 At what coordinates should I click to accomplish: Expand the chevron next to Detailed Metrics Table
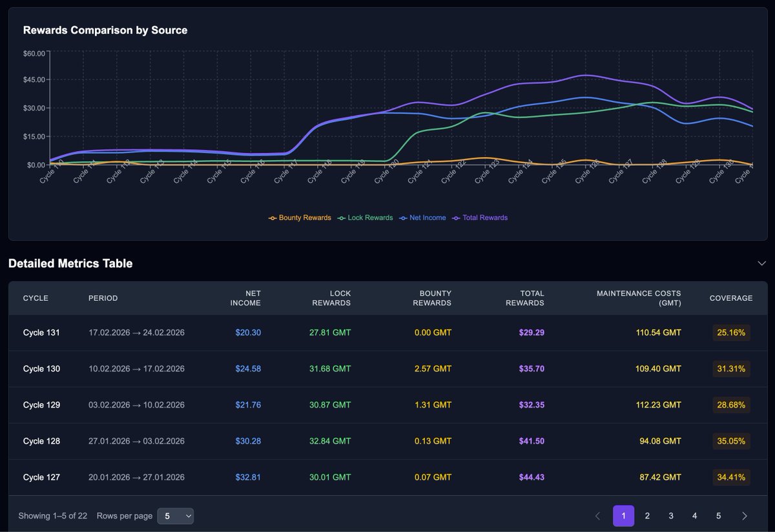tap(762, 263)
